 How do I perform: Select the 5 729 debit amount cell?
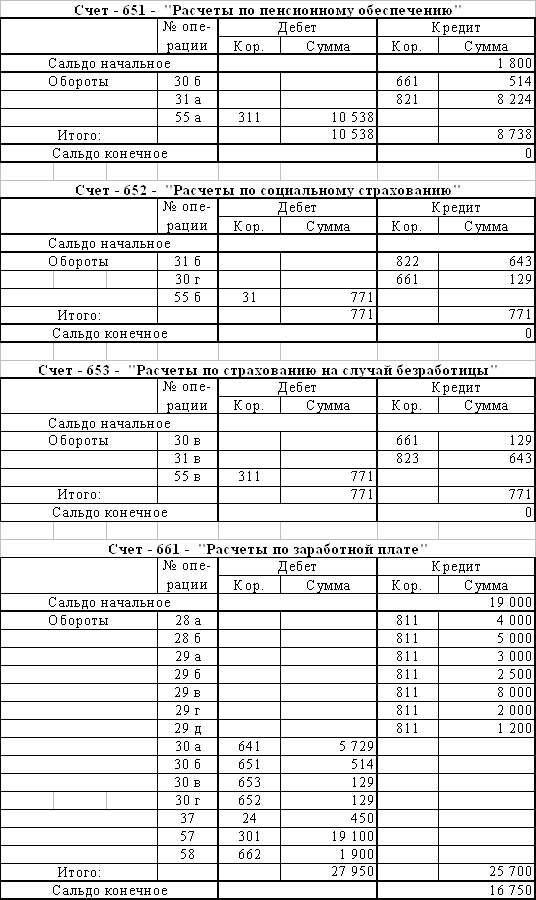(328, 746)
